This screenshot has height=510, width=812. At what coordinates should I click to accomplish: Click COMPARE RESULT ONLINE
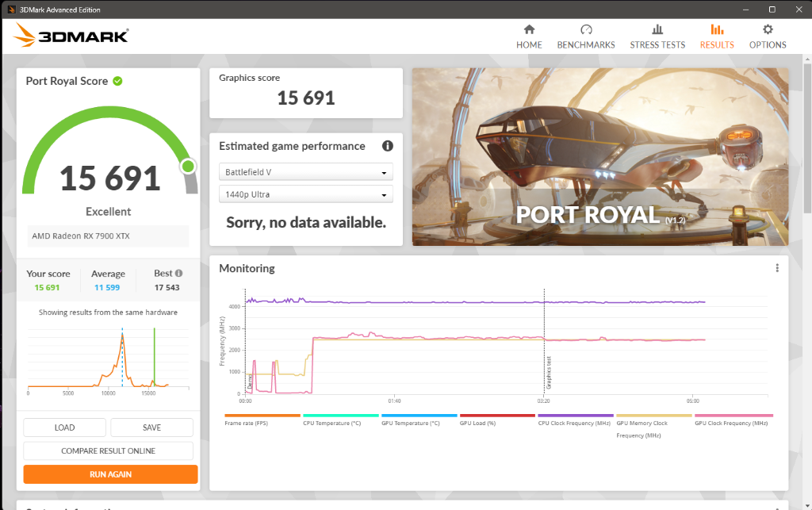point(108,451)
